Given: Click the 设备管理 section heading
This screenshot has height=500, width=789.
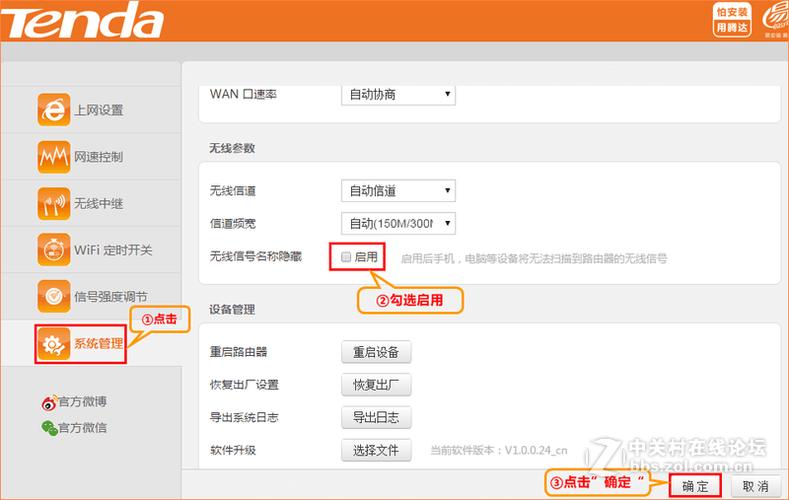Looking at the screenshot, I should pyautogui.click(x=232, y=309).
